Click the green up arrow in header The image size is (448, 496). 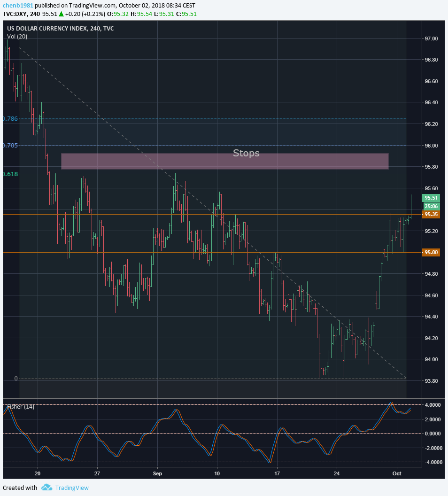62,14
